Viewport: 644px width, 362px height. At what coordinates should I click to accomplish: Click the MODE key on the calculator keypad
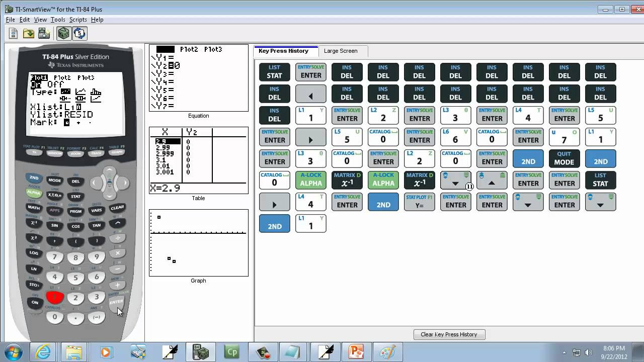point(55,180)
